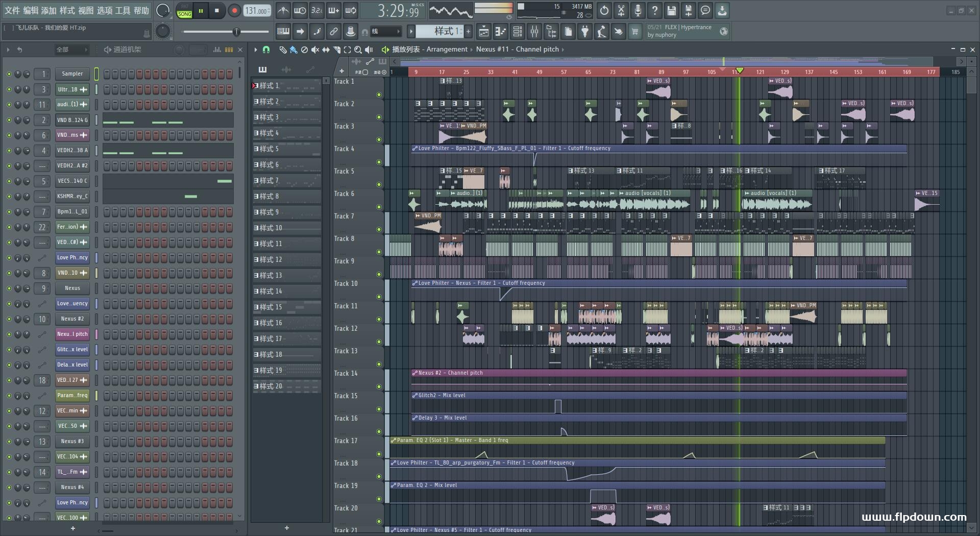Select the Zoom tool in playlist toolbar
This screenshot has width=980, height=536.
click(x=358, y=50)
